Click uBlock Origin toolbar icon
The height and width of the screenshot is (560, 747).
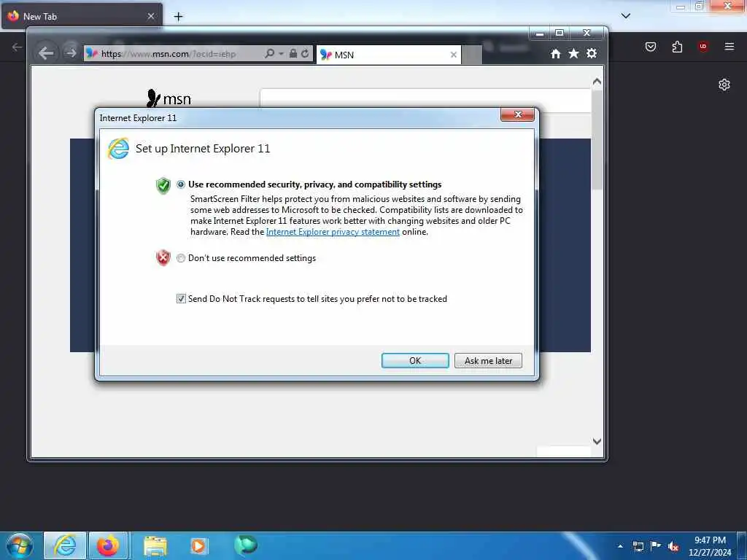point(703,46)
